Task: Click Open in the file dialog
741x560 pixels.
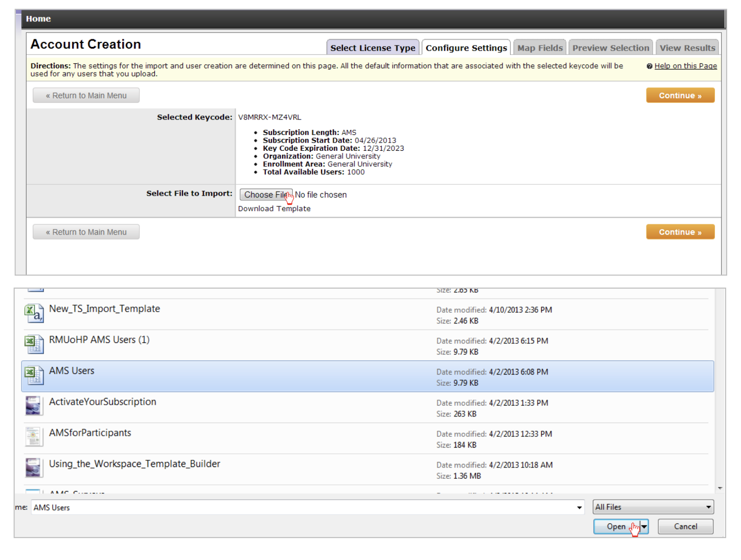Action: click(616, 526)
